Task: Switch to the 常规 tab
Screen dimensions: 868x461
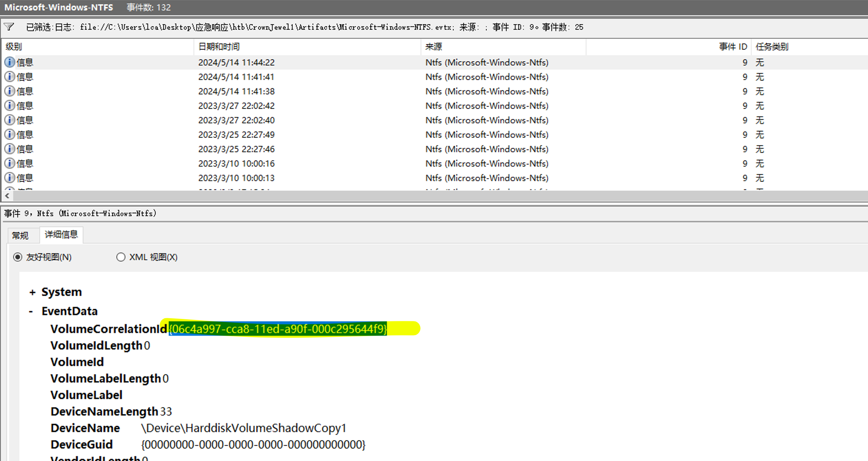Action: coord(20,235)
